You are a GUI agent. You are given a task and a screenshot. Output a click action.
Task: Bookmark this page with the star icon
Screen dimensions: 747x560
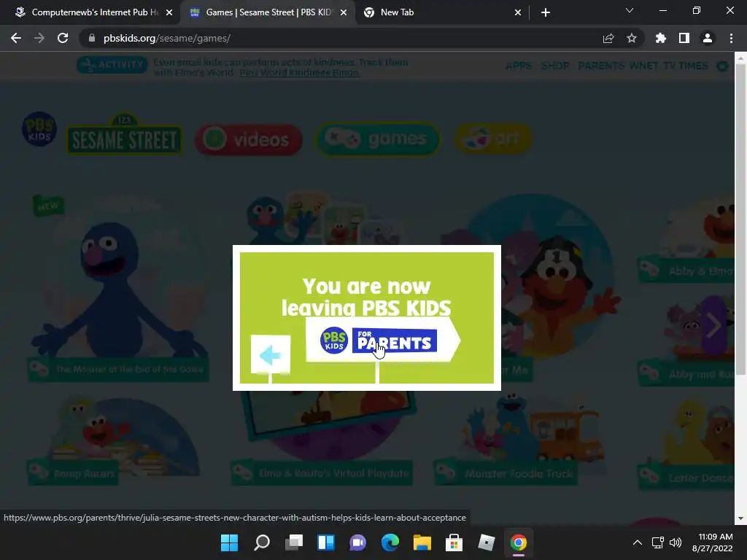coord(632,38)
